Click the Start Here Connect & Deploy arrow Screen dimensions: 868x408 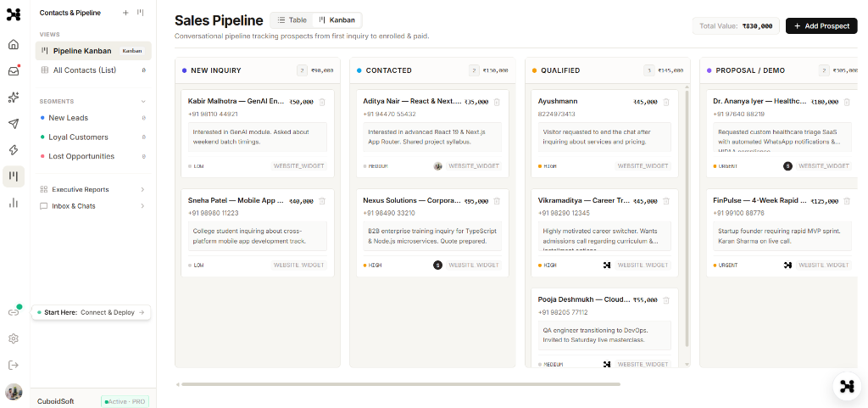(x=142, y=312)
